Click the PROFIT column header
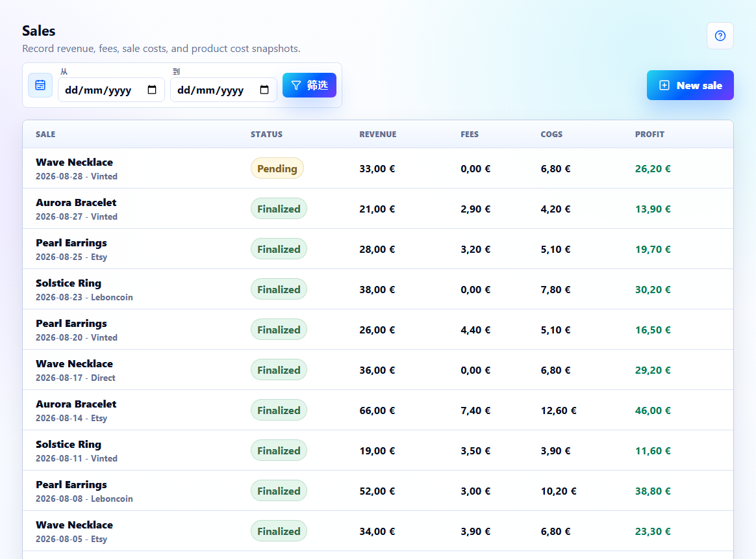The height and width of the screenshot is (559, 756). [649, 134]
